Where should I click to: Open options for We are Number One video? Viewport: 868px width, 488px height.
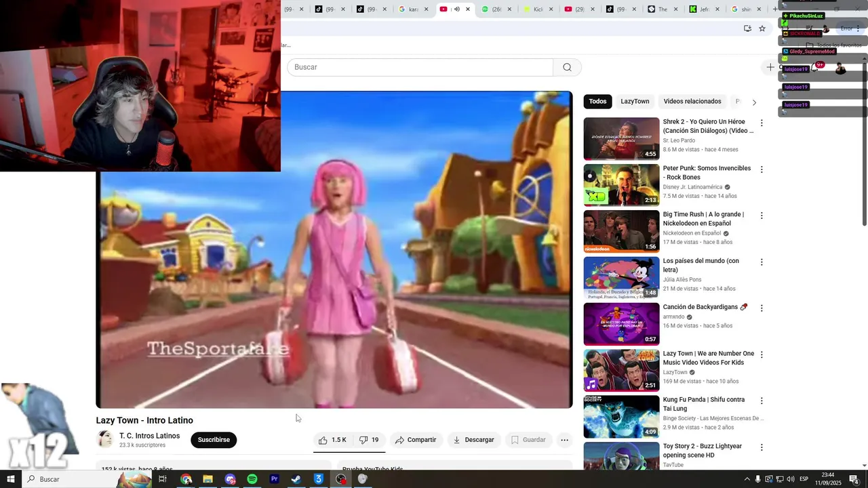tap(762, 354)
